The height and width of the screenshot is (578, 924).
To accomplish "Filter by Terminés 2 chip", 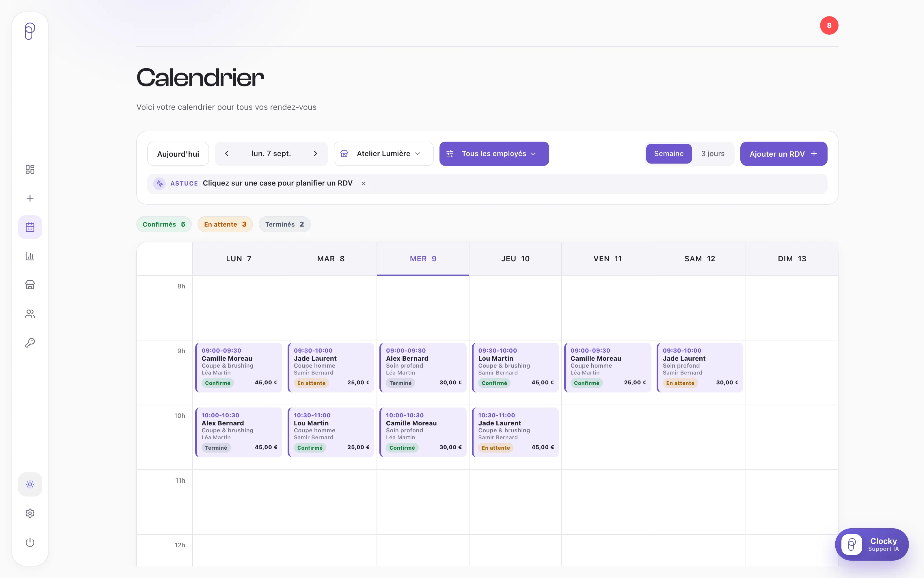I will (x=284, y=224).
